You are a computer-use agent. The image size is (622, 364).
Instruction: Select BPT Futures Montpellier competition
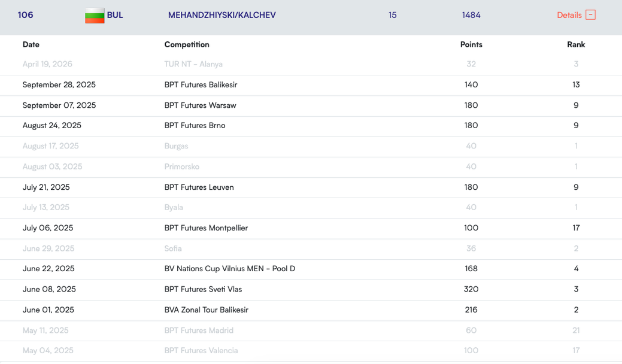(x=206, y=228)
